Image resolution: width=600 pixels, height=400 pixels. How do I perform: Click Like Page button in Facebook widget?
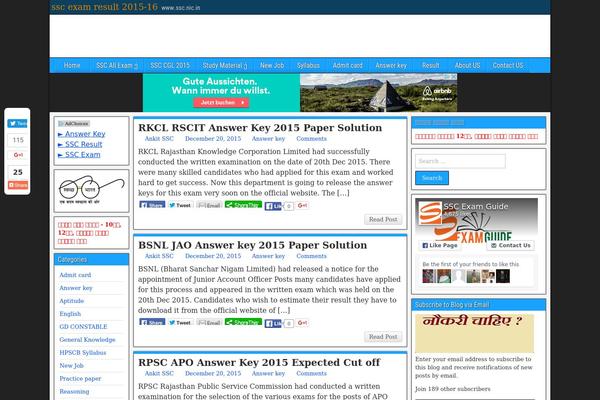click(x=440, y=245)
